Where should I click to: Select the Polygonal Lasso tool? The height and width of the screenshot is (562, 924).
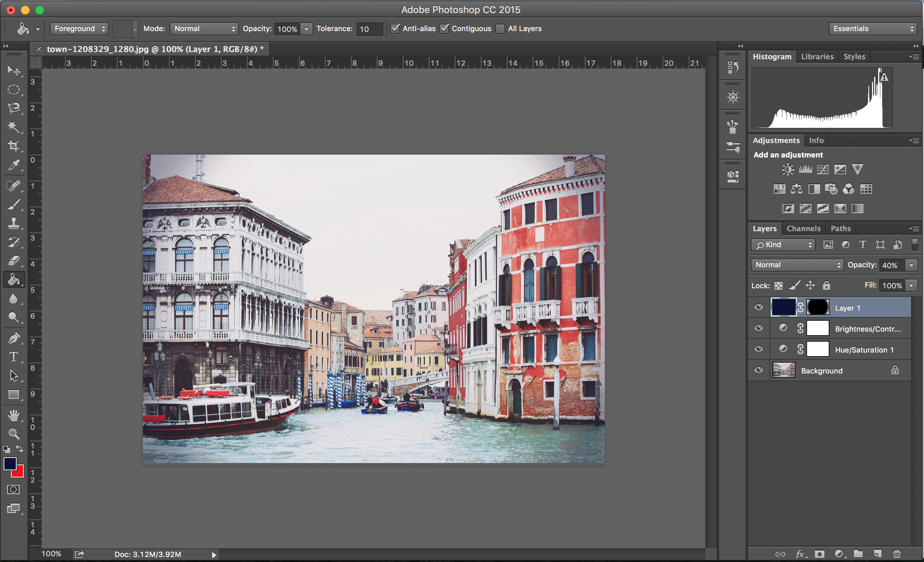coord(14,108)
